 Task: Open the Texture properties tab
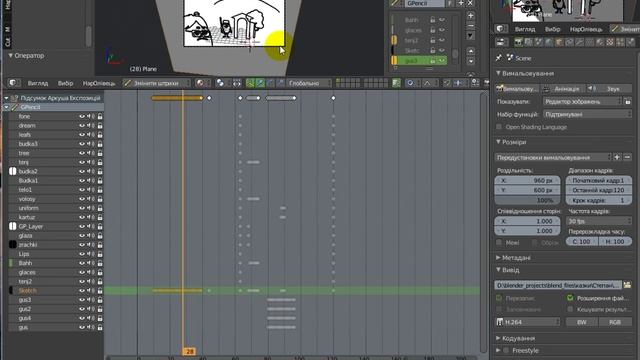[x=610, y=42]
